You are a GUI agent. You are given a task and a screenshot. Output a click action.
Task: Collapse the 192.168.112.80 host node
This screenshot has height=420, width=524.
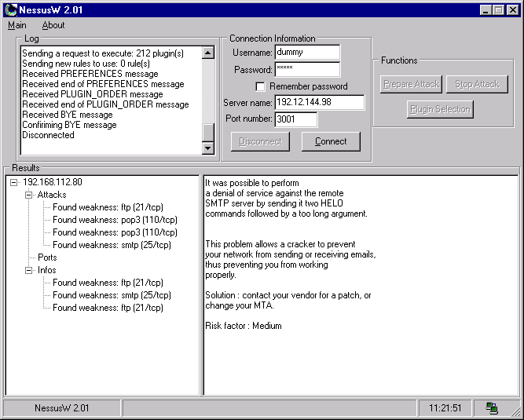click(x=13, y=182)
